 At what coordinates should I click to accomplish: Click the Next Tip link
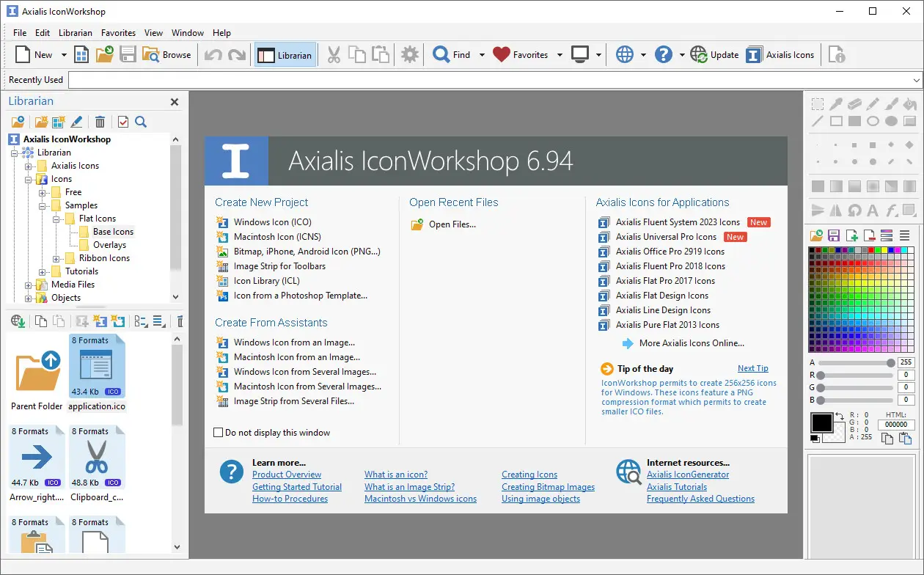[x=753, y=369]
